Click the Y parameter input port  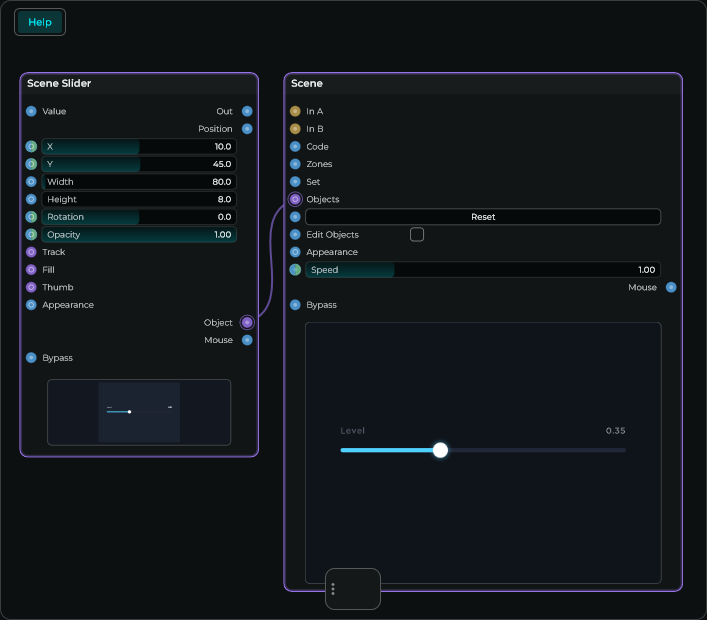point(31,164)
